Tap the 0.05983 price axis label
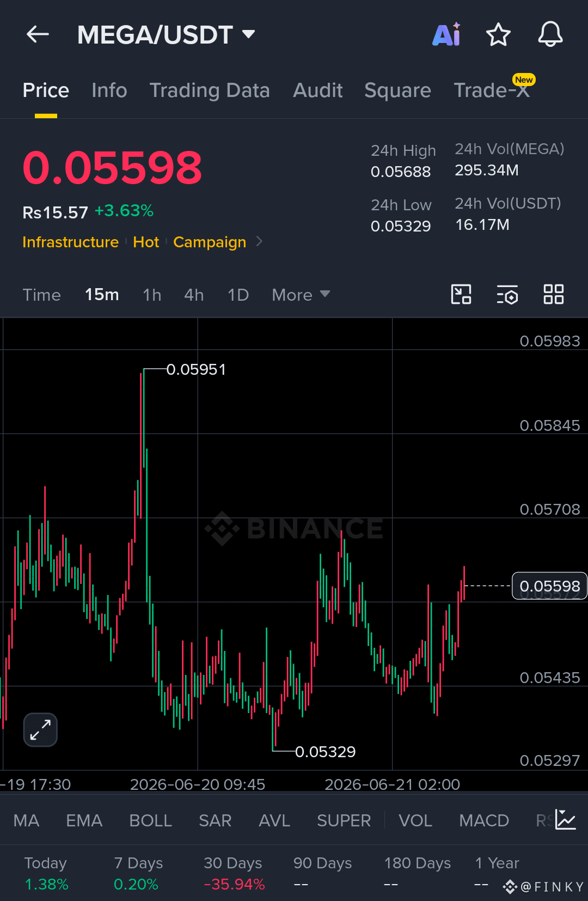The image size is (588, 901). coord(550,341)
